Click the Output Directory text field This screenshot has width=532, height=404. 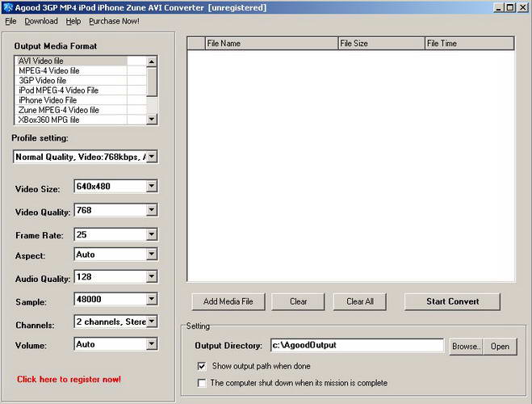point(358,345)
